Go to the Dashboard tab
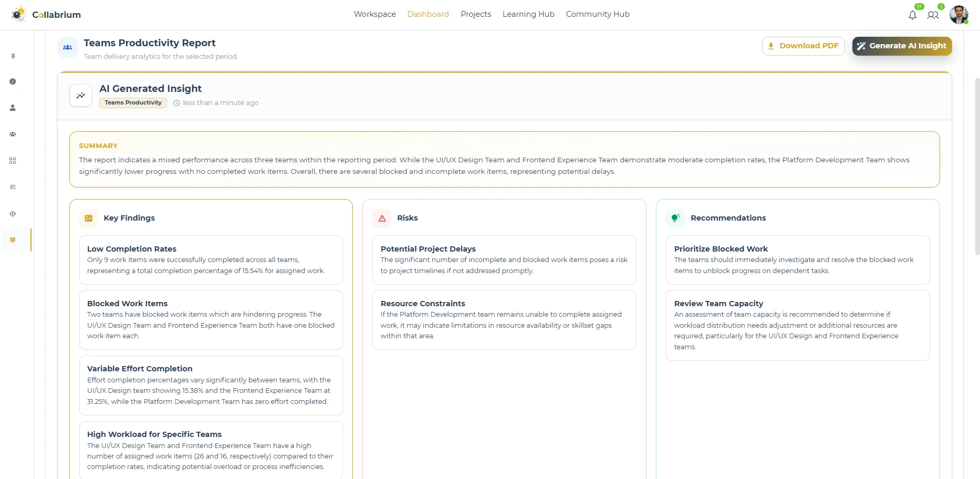Viewport: 980px width, 479px height. click(x=428, y=14)
